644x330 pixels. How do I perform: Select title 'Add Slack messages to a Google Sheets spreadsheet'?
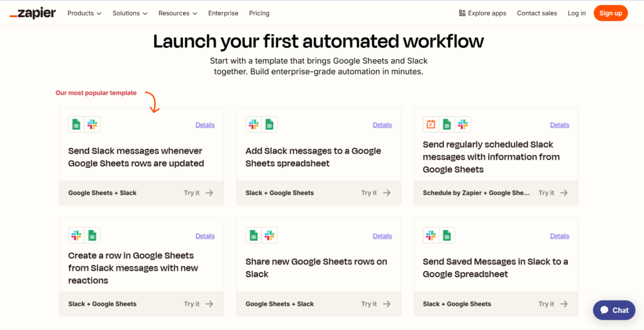point(313,157)
